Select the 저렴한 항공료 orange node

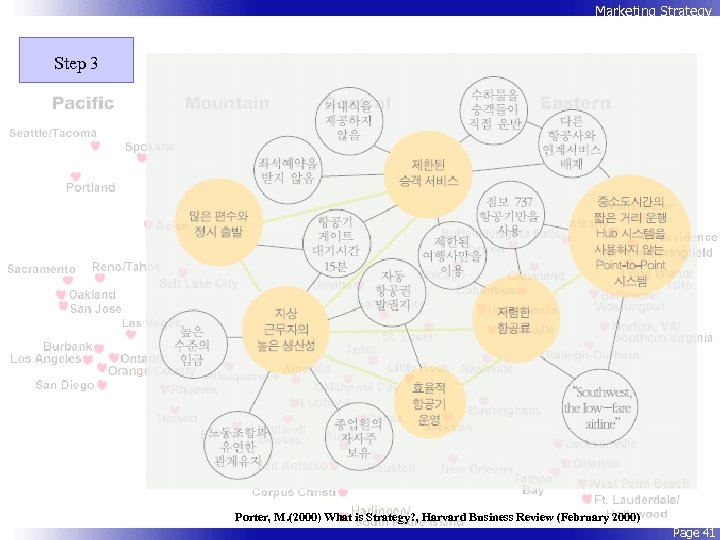coord(516,319)
